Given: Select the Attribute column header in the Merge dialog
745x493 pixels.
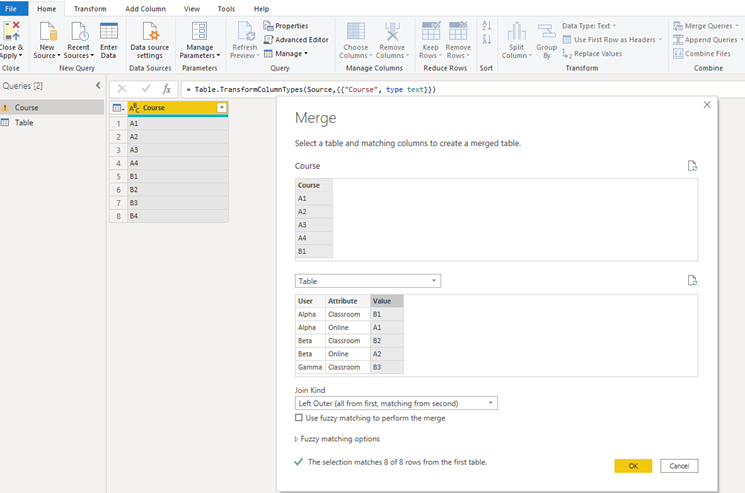Looking at the screenshot, I should click(348, 301).
